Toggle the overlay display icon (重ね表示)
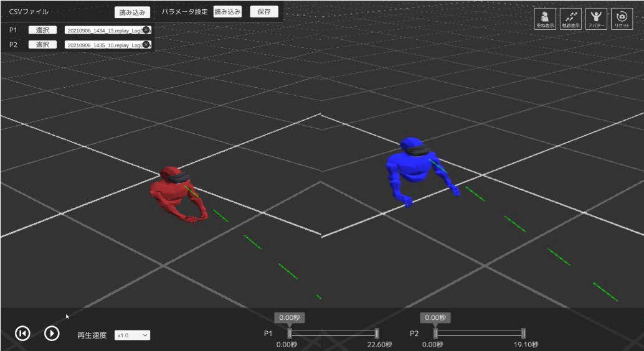This screenshot has height=351, width=644. [x=545, y=19]
